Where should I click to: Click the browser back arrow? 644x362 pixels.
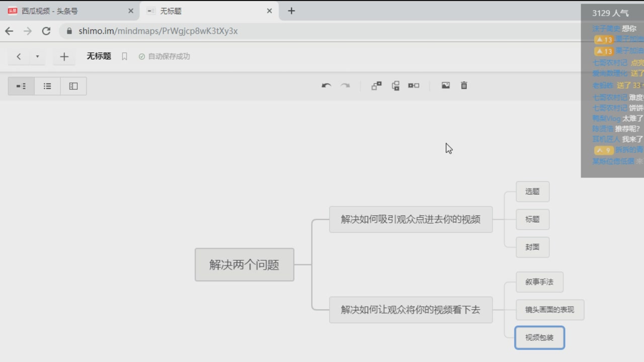pos(9,31)
